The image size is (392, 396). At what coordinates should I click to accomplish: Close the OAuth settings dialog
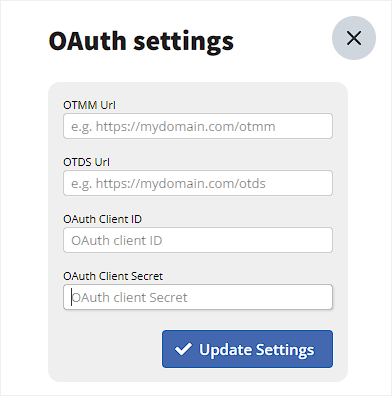[354, 38]
